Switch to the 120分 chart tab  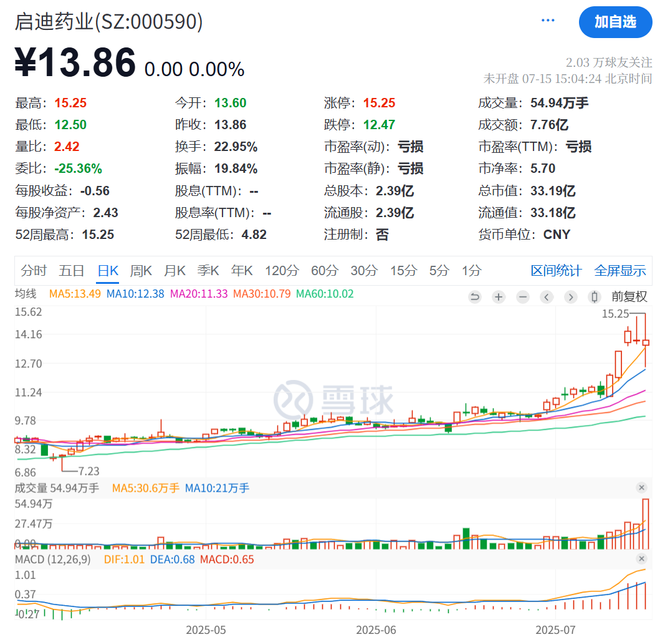(282, 271)
